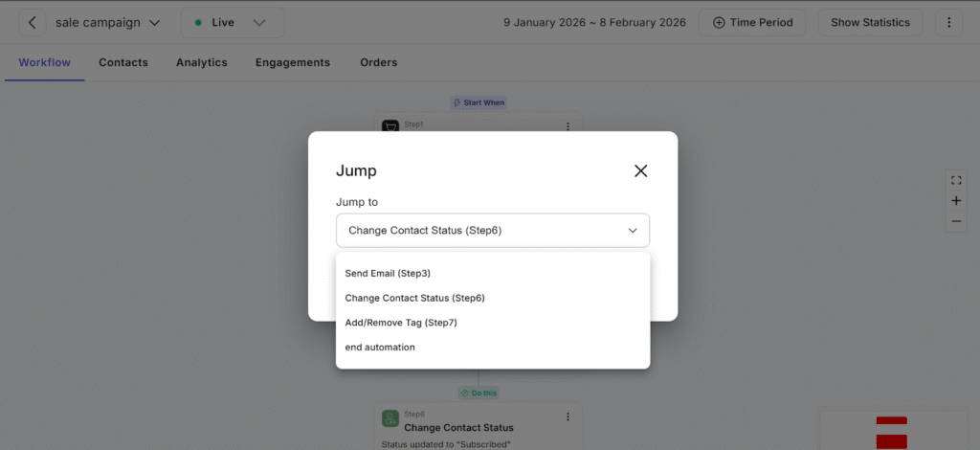Open the Engagements tab
The height and width of the screenshot is (450, 980).
tap(292, 62)
